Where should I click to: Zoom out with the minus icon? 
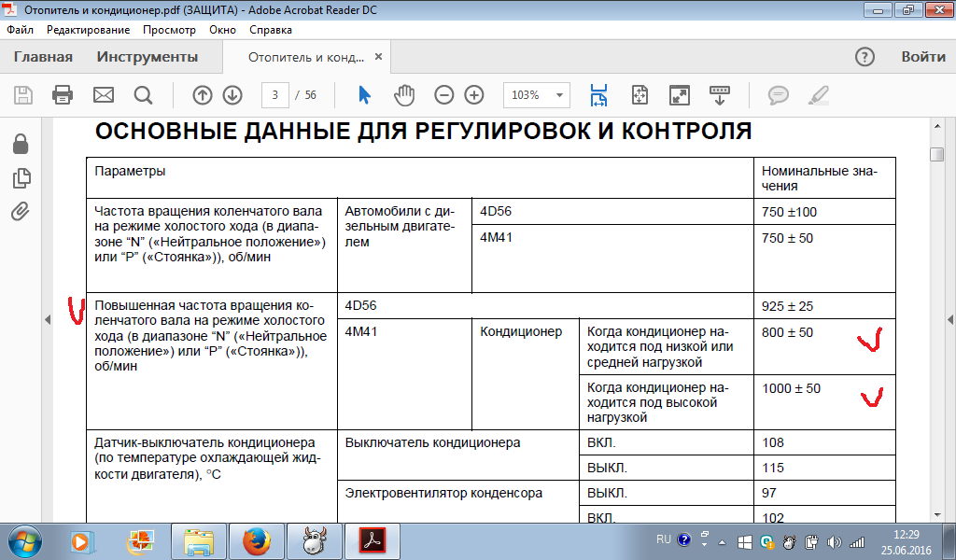point(444,95)
